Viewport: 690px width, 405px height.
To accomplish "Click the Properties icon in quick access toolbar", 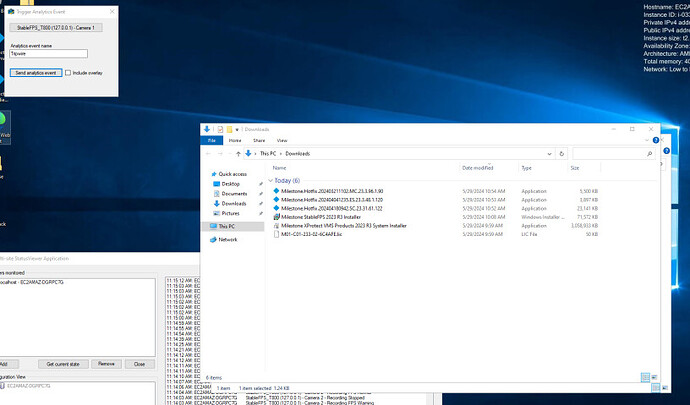I will [220, 129].
